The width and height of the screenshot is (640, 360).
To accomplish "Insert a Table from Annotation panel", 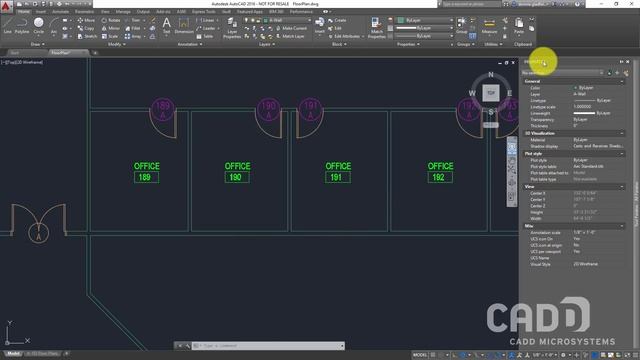I will [x=205, y=36].
